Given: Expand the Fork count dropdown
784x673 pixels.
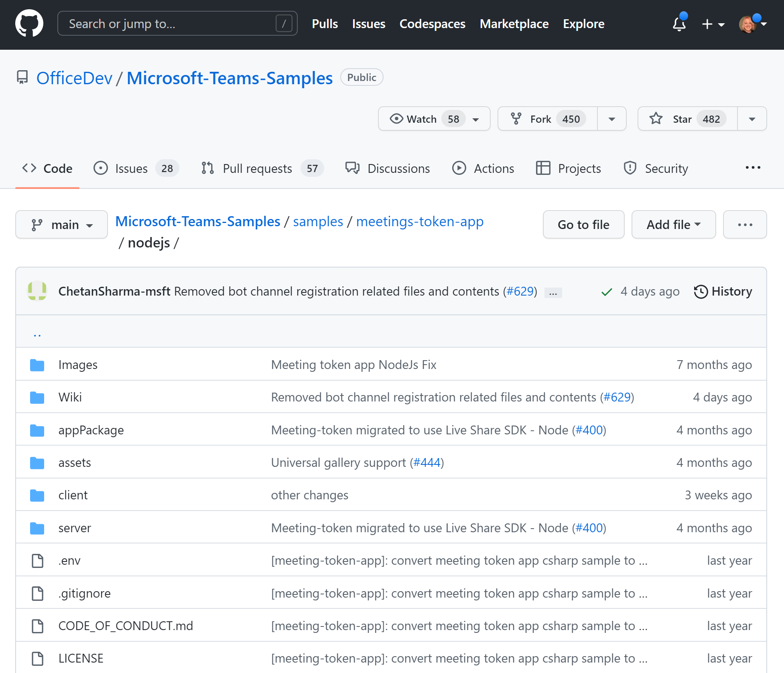Looking at the screenshot, I should click(x=610, y=119).
